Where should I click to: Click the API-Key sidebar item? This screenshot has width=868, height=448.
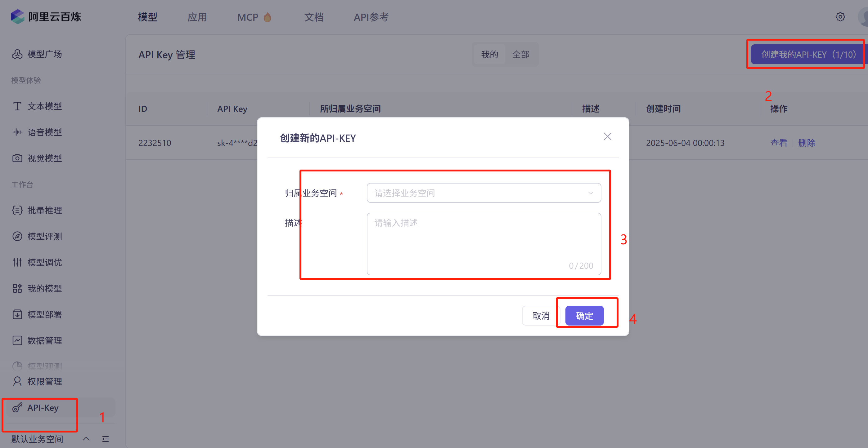click(43, 408)
